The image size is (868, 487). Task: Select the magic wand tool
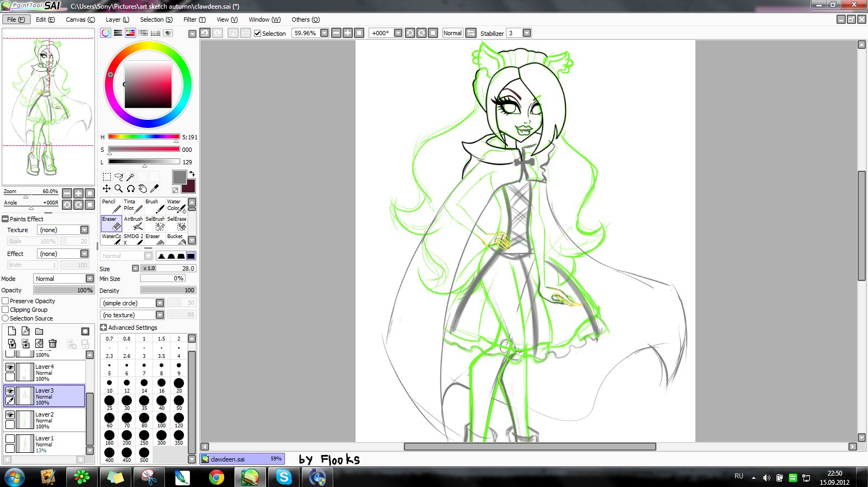pyautogui.click(x=131, y=177)
